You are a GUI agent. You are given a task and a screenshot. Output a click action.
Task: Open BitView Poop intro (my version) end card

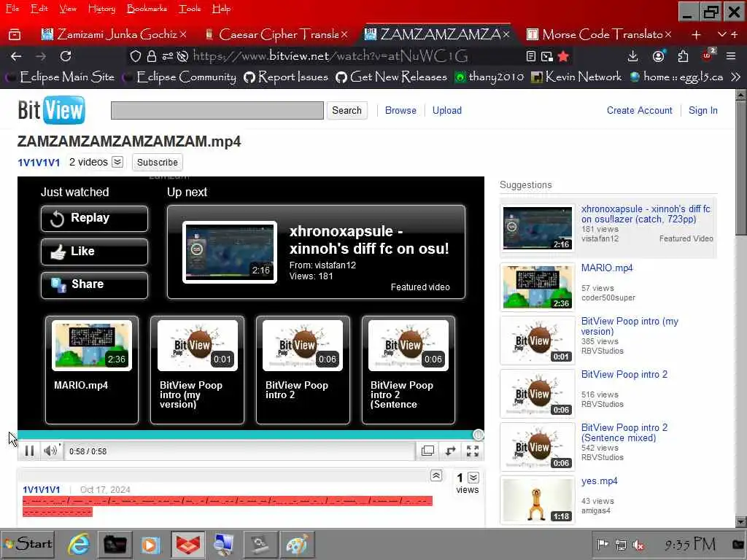click(197, 370)
